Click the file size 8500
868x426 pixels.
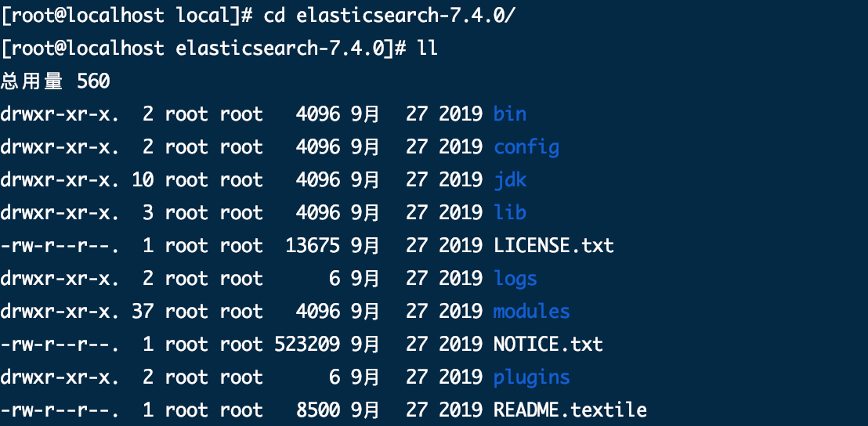point(318,410)
